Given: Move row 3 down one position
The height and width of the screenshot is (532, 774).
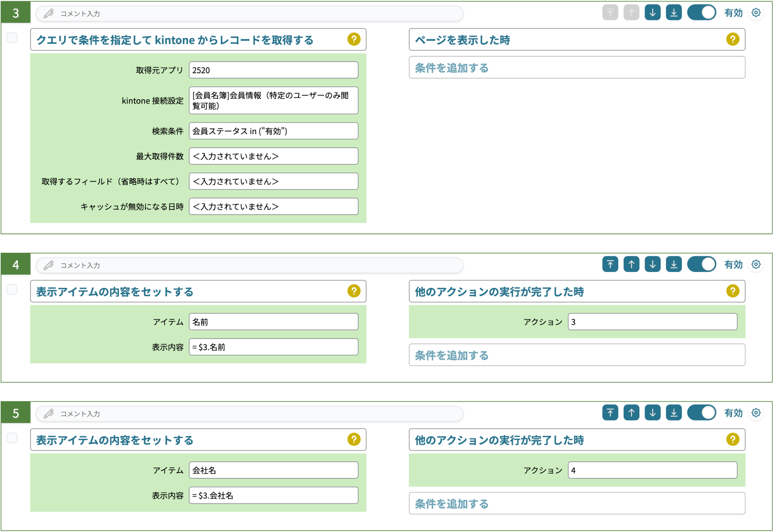Looking at the screenshot, I should click(652, 13).
